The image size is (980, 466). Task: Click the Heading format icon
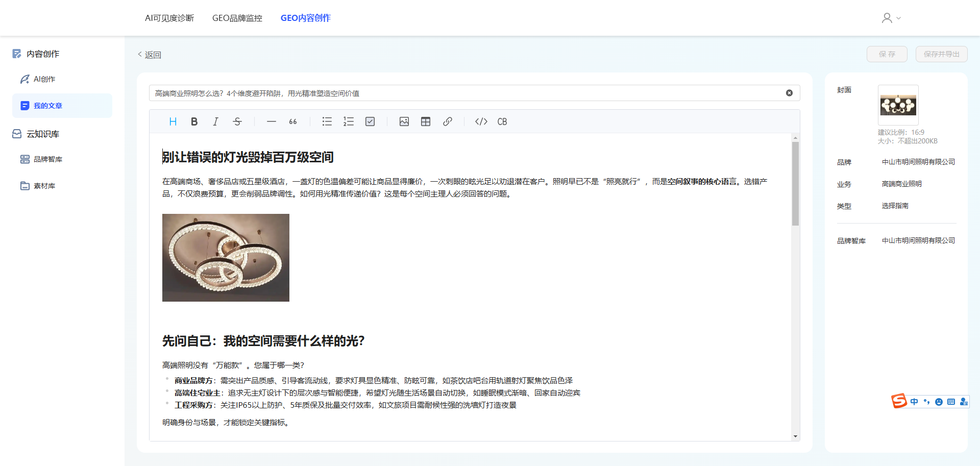point(173,121)
